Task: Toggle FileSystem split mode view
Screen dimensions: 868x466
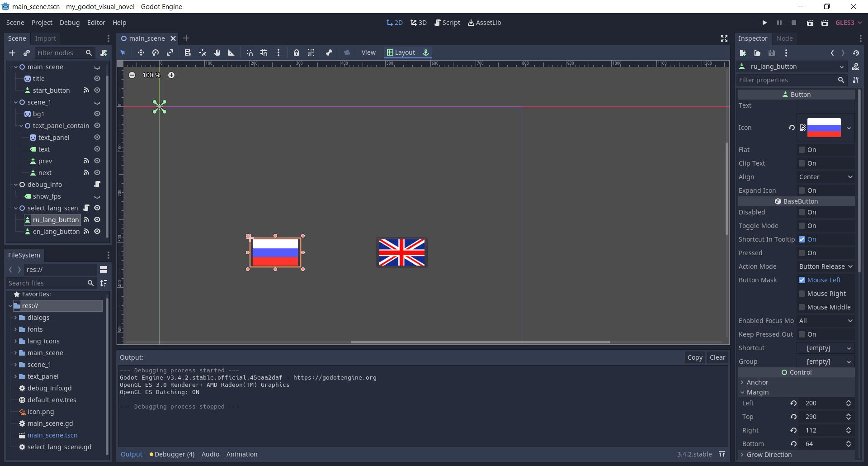Action: click(104, 270)
